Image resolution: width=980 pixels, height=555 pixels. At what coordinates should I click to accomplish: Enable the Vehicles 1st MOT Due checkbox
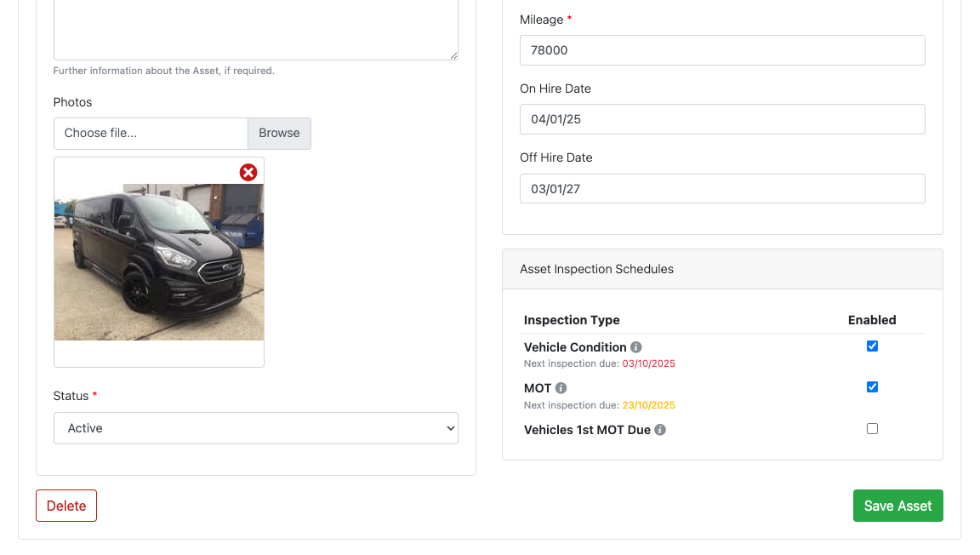[x=872, y=429]
